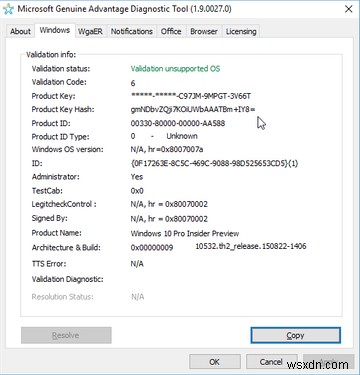The image size is (360, 375).
Task: Click the grayed Resolve button
Action: [66, 335]
